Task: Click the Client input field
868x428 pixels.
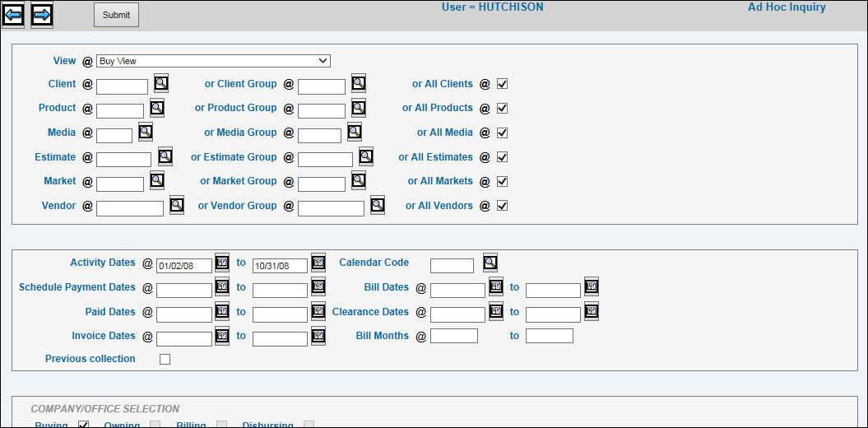Action: (x=122, y=86)
